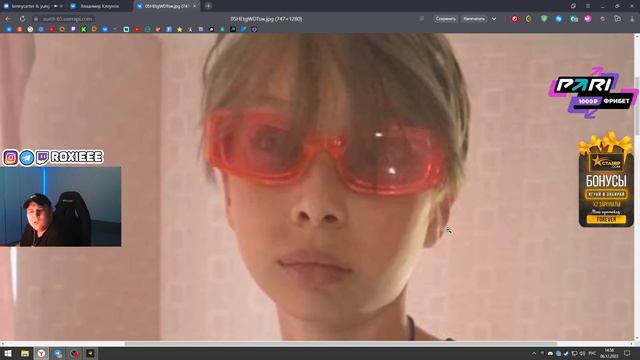The height and width of the screenshot is (360, 640).
Task: Open a new browser tab
Action: click(208, 6)
